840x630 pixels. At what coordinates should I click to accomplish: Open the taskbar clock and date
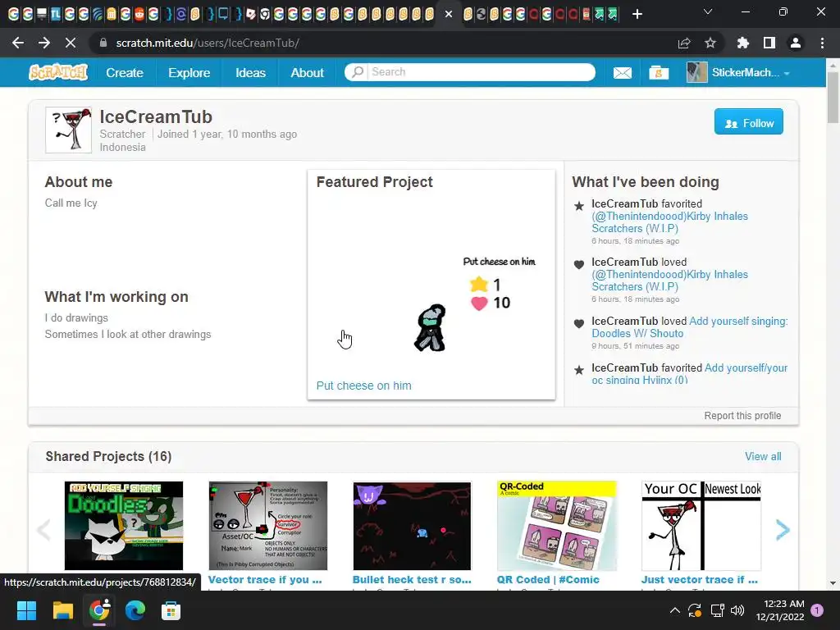[780, 610]
